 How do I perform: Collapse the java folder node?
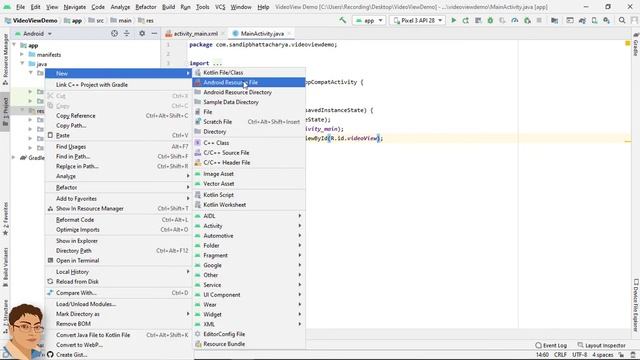tap(22, 64)
